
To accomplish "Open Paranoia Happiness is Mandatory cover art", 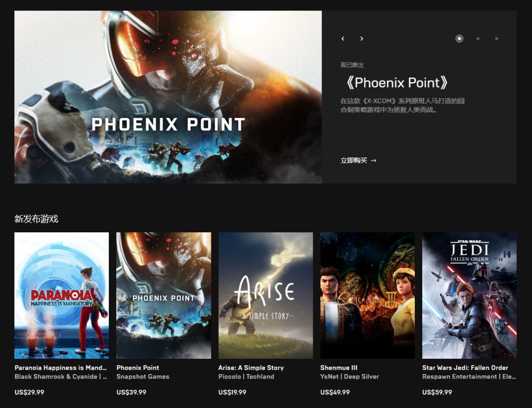I will coord(62,295).
